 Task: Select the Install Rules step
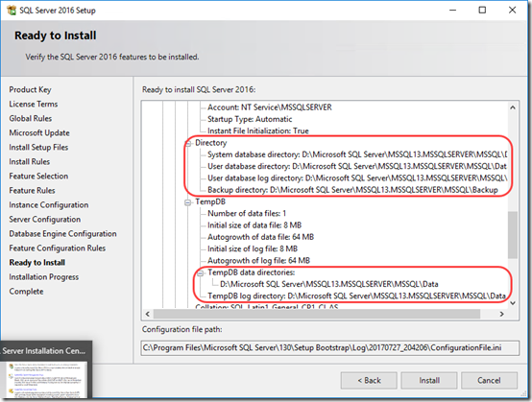[x=30, y=162]
